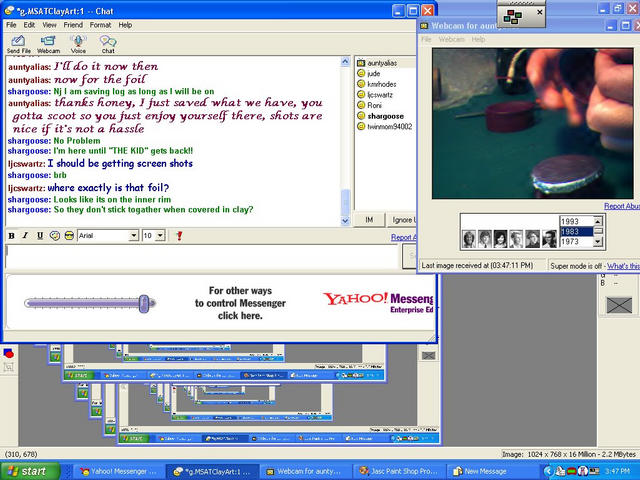Click the red shape tool icon in Paint Shop Pro
640x480 pixels.
coord(8,353)
